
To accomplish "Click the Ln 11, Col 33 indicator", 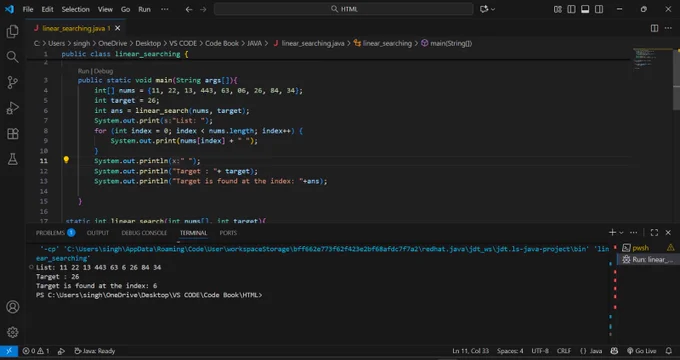I will [x=471, y=351].
